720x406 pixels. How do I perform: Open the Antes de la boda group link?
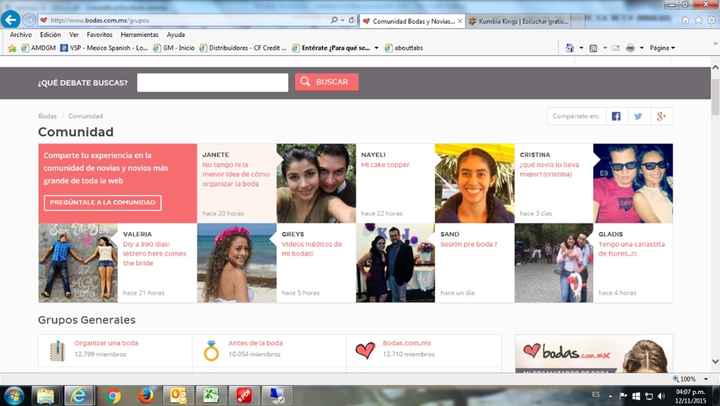click(x=255, y=343)
